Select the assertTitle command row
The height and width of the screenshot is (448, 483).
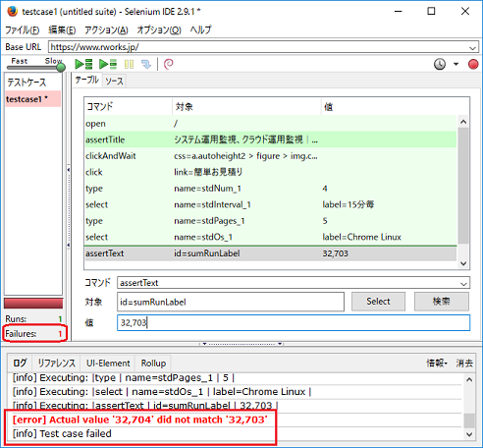pyautogui.click(x=270, y=140)
